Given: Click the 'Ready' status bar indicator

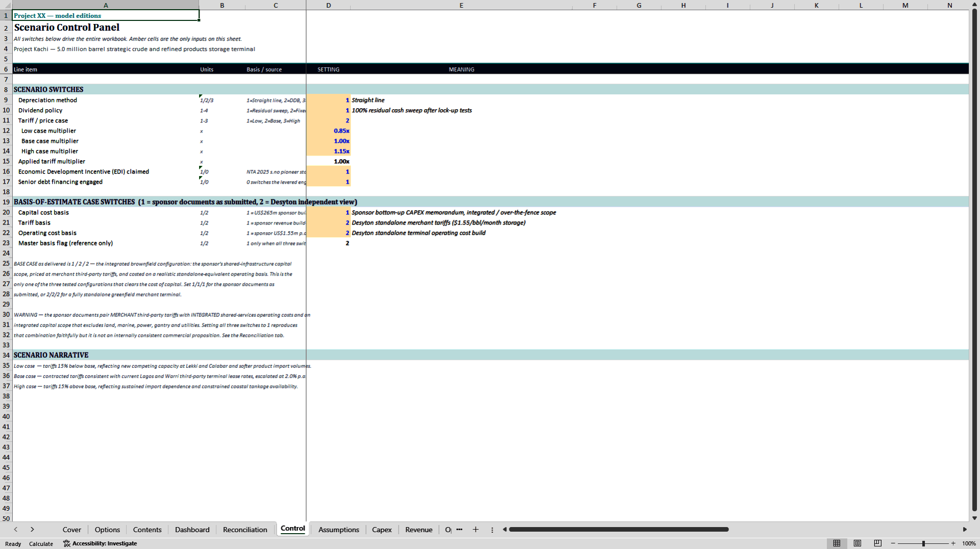Looking at the screenshot, I should point(13,544).
